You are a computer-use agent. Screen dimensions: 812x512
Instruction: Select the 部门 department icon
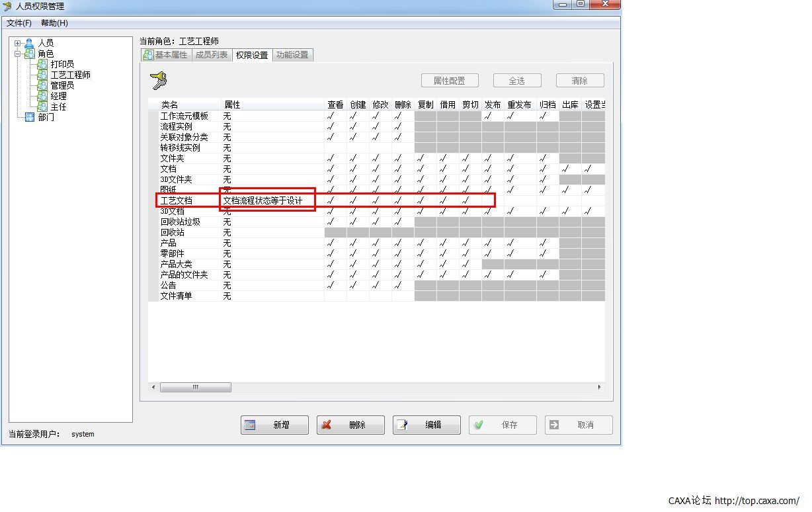point(29,117)
